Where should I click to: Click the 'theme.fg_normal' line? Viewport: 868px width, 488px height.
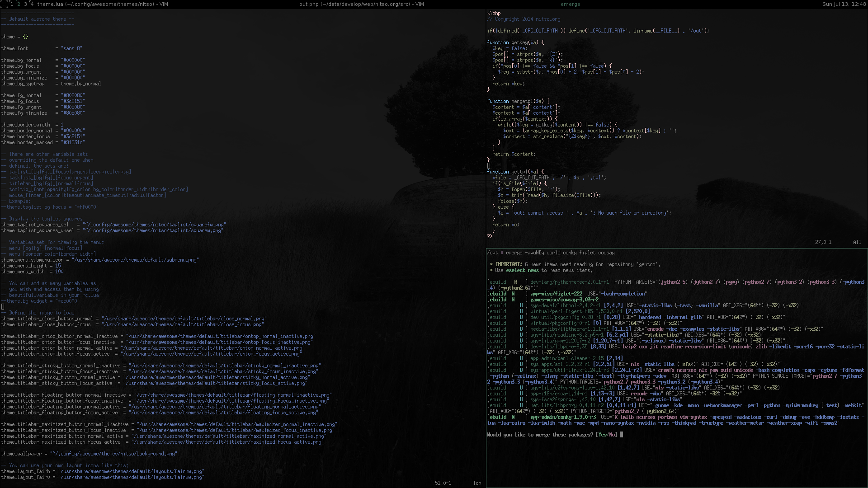(x=43, y=95)
